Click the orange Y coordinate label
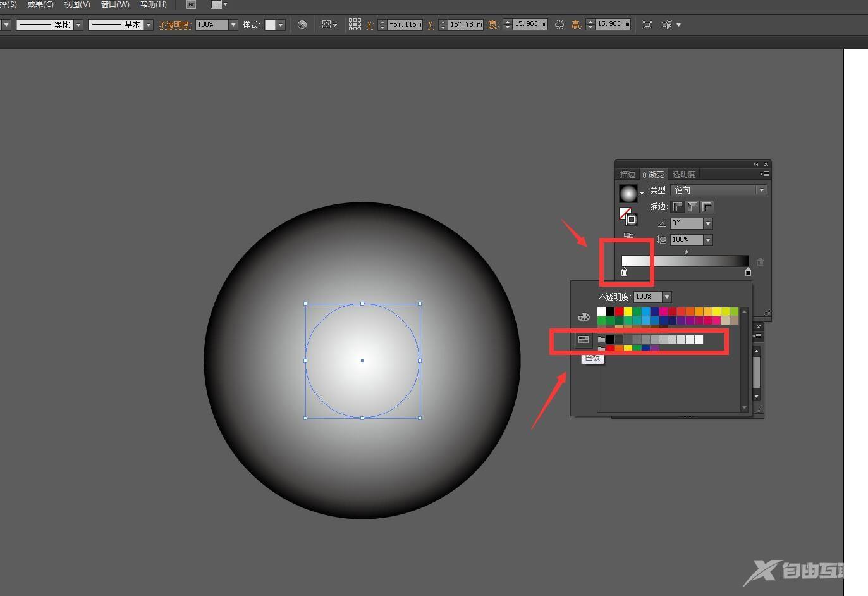The height and width of the screenshot is (596, 868). (x=431, y=25)
